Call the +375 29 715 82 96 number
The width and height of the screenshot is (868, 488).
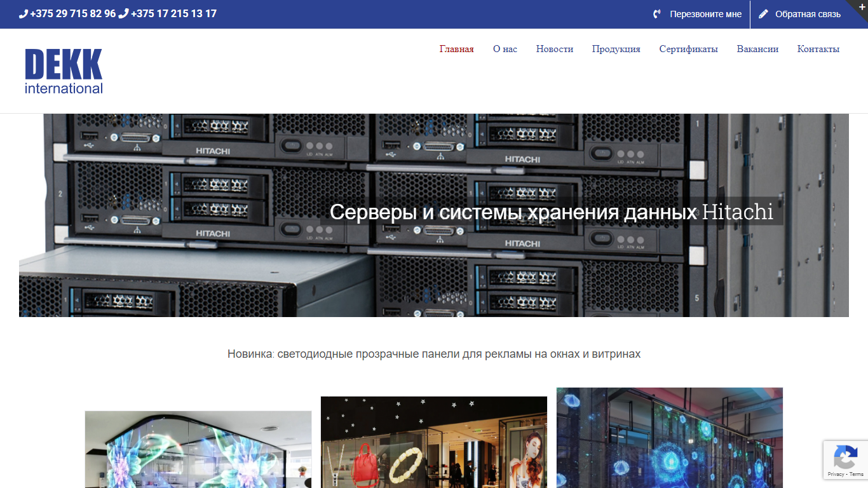pyautogui.click(x=72, y=13)
